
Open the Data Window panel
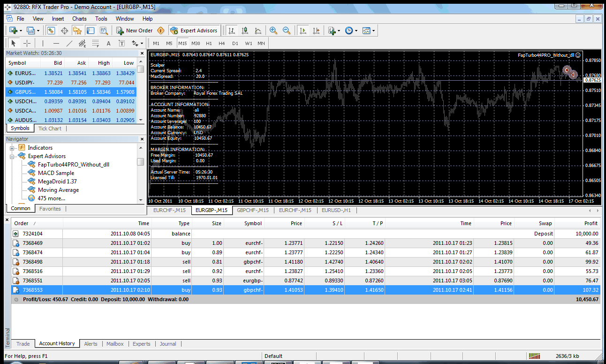(64, 30)
